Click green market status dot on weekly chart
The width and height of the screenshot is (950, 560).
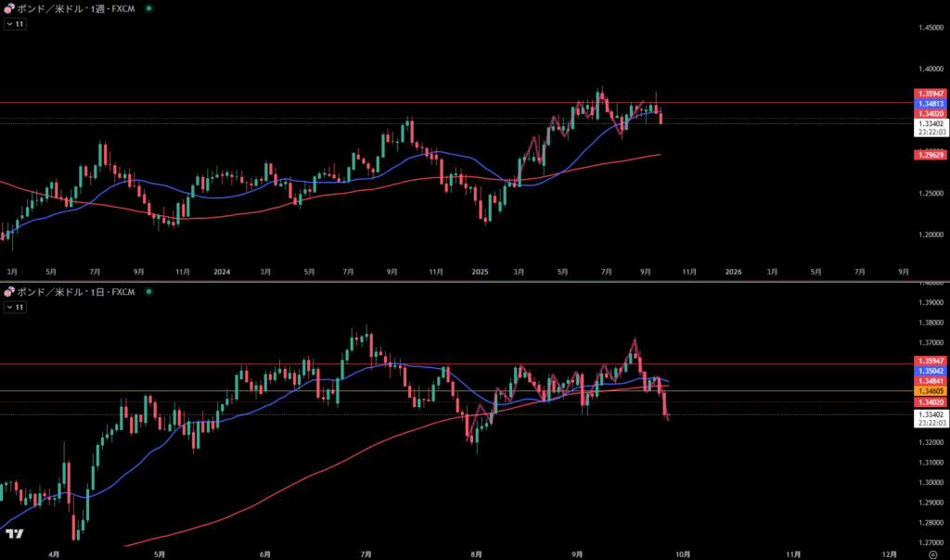(149, 8)
